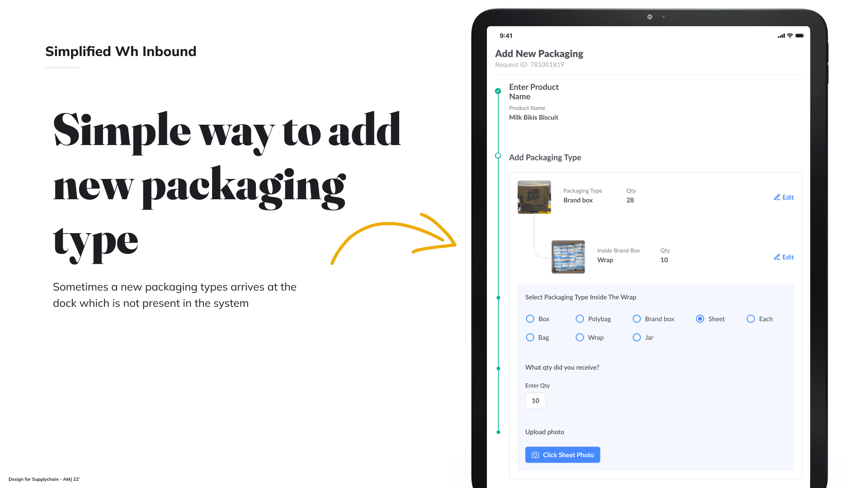Open the Brand box product thumbnail

534,197
